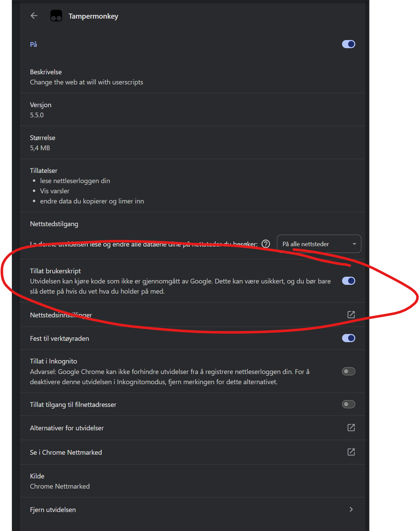Click the 'lese nettleserloggen din' permission
This screenshot has width=420, height=531.
pyautogui.click(x=75, y=181)
